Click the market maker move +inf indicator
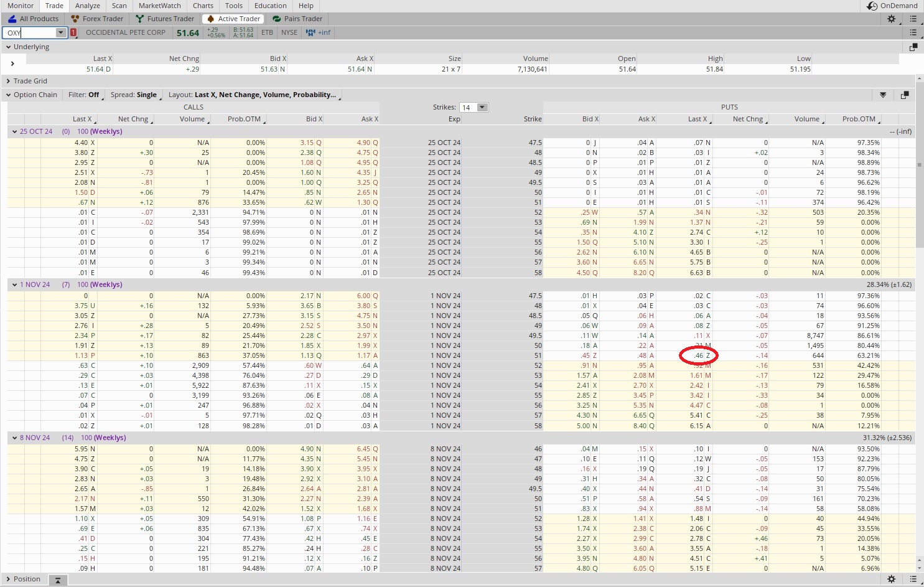The height and width of the screenshot is (587, 924). coord(319,32)
